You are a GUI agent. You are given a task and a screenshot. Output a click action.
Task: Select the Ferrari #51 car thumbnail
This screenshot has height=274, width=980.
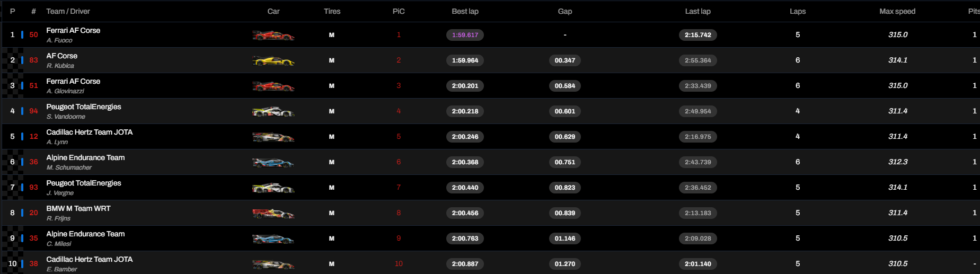(x=273, y=86)
